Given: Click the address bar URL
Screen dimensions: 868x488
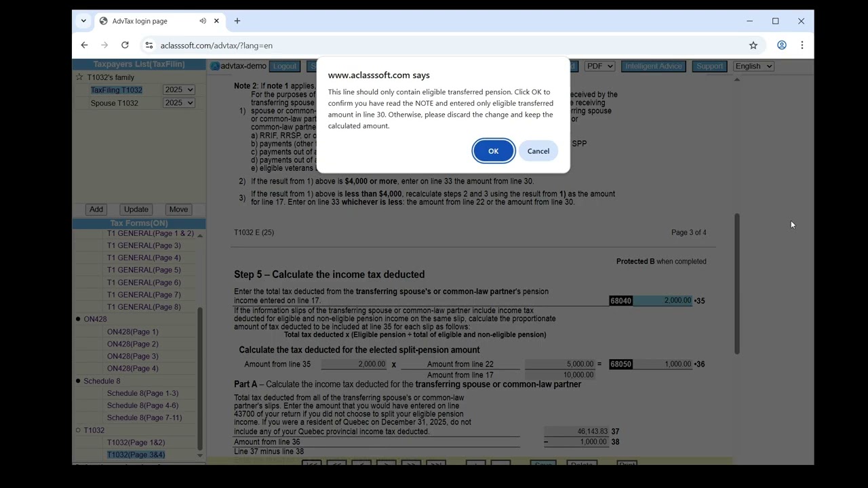Looking at the screenshot, I should coord(216,45).
